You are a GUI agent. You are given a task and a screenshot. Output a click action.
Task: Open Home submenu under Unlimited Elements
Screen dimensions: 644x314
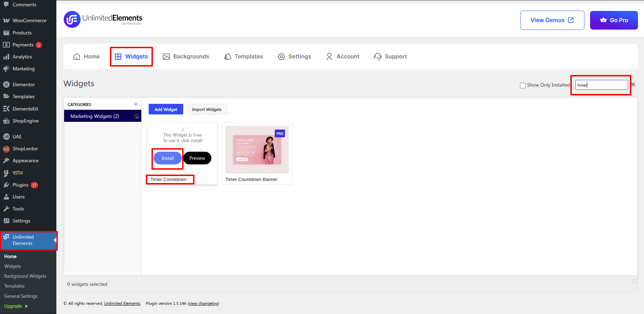pos(10,256)
